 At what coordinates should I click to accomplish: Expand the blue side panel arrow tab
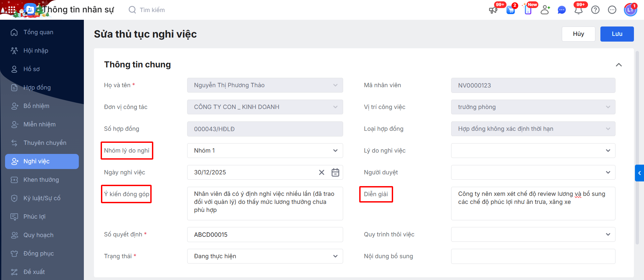(639, 173)
